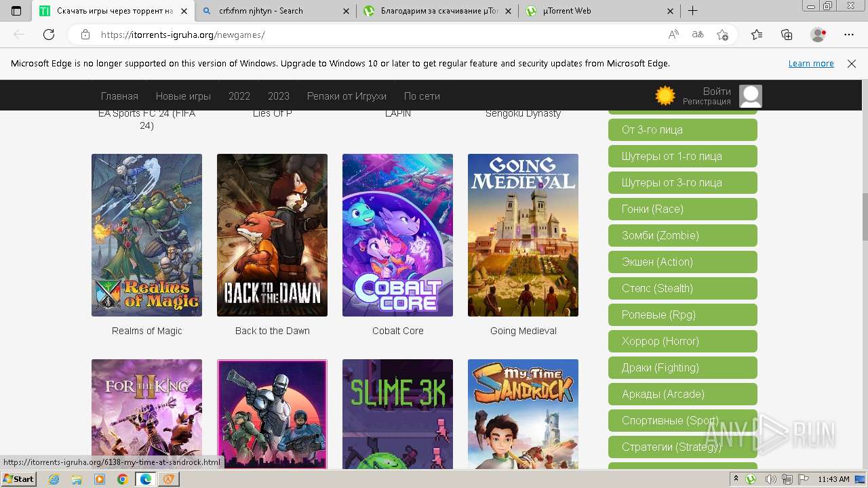Open the My Time at Sandrock cover
This screenshot has width=868, height=488.
[523, 414]
